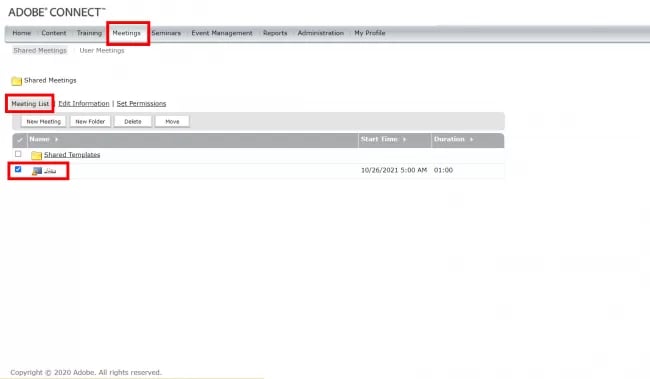Click the Shared Templates folder icon
Viewport: 650px width, 379px height.
36,155
